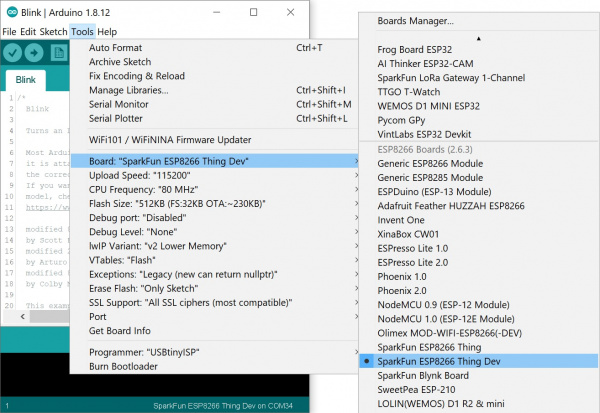The width and height of the screenshot is (600, 413).
Task: Click the New sketch toolbar icon
Action: point(59,52)
